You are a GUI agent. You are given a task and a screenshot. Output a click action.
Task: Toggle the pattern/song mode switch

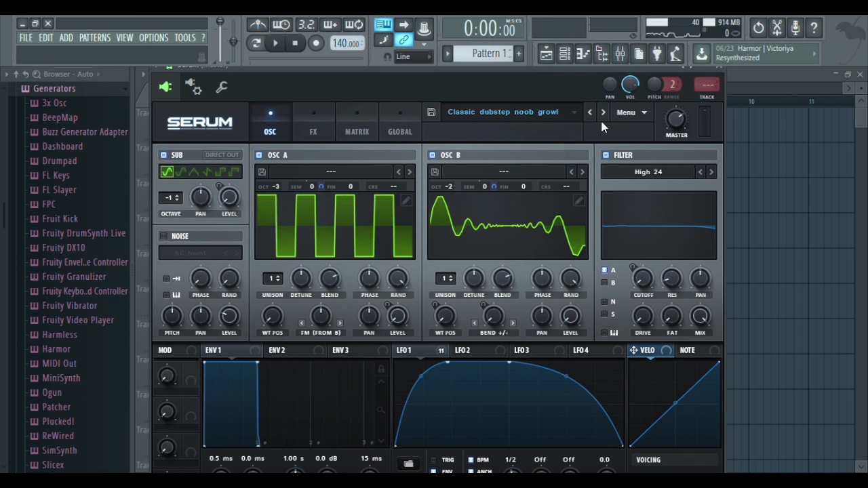256,43
